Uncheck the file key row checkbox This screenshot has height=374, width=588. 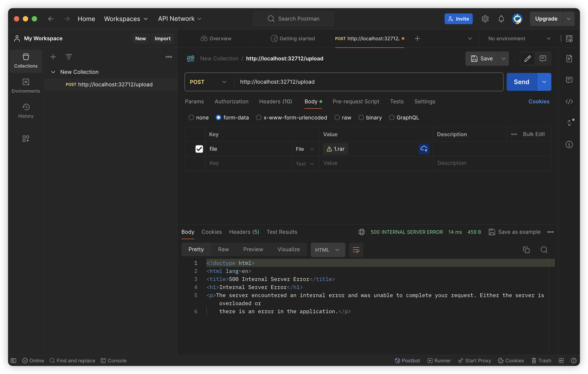click(x=199, y=149)
